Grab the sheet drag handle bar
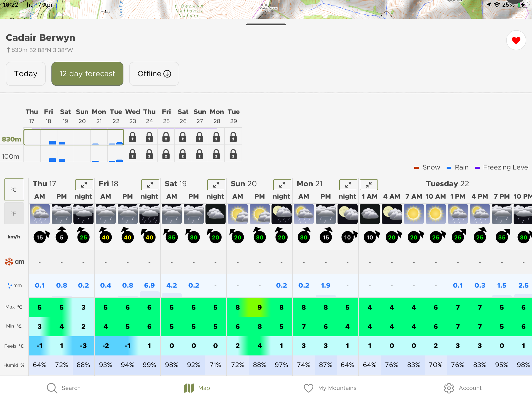532x399 pixels. 266,24
